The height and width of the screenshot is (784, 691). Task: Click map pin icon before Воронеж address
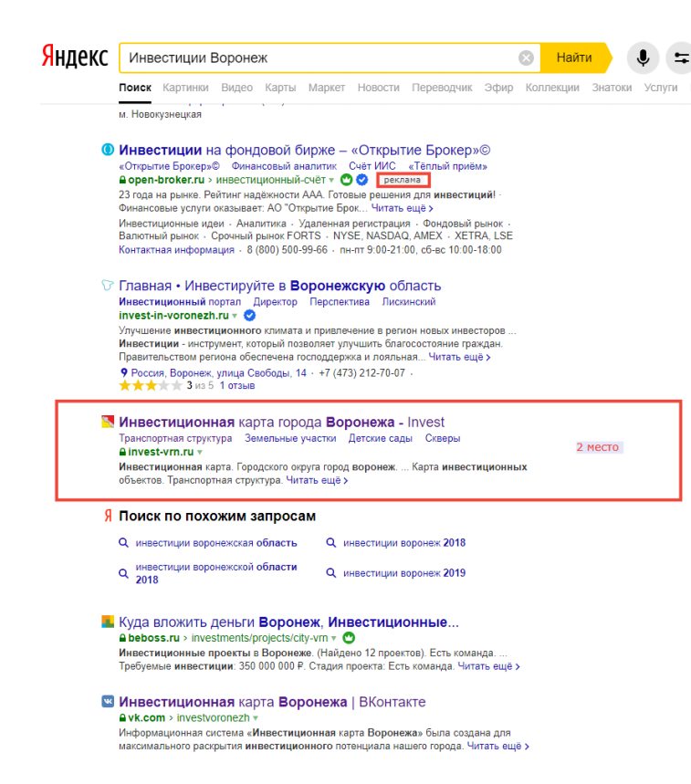point(123,372)
